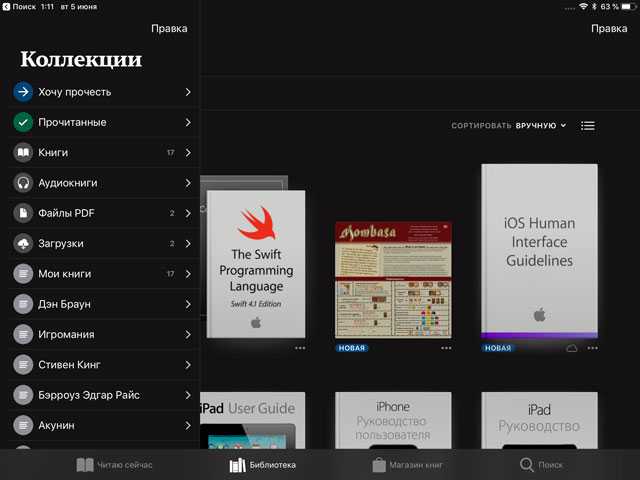Expand the Прочитанные collection chevron
This screenshot has height=480, width=640.
click(x=188, y=122)
